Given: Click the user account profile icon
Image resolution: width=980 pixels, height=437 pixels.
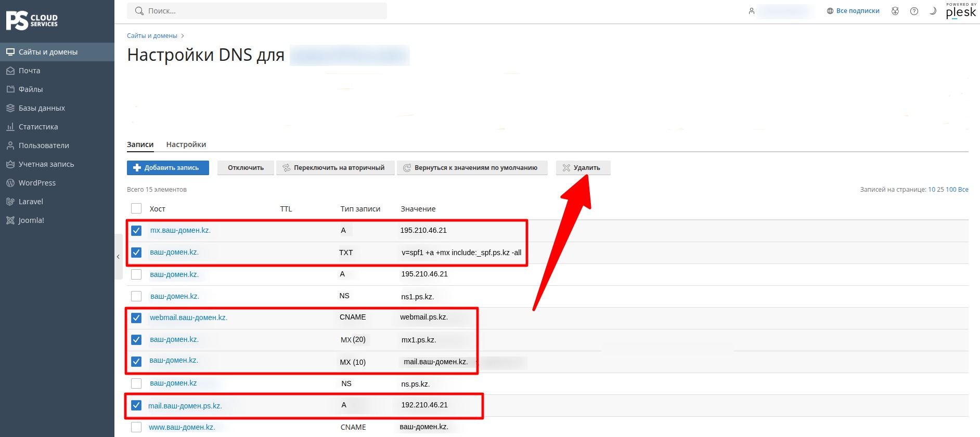Looking at the screenshot, I should (751, 11).
